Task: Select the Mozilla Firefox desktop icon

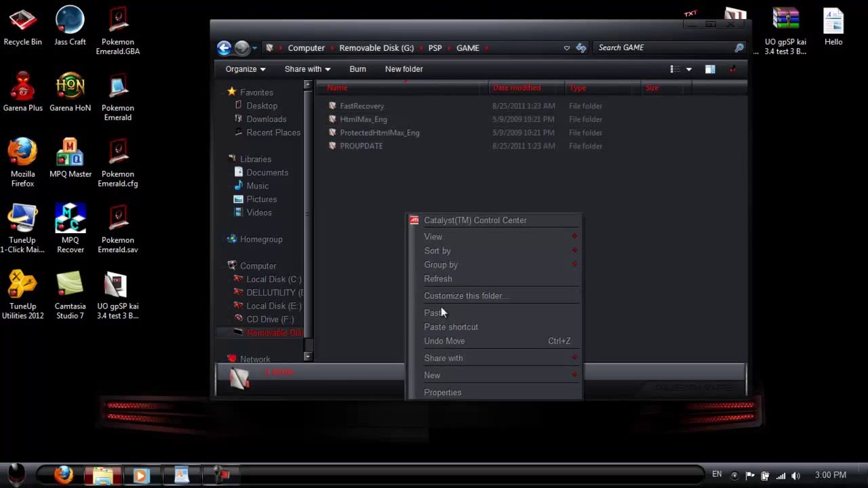Action: 22,163
